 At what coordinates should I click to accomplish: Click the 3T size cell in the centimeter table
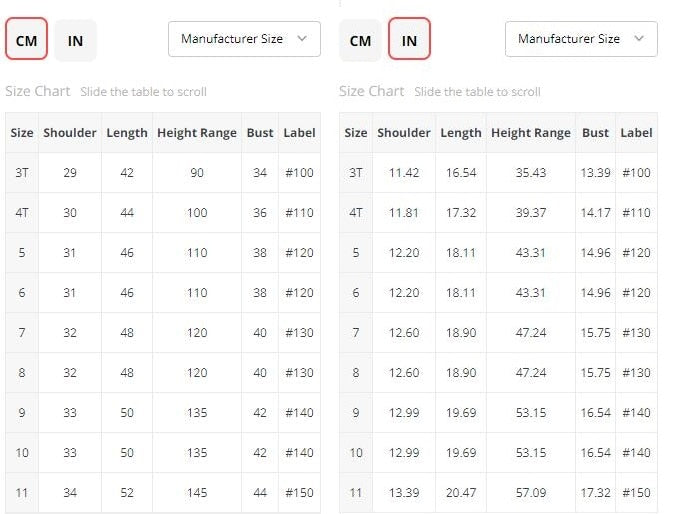coord(22,173)
